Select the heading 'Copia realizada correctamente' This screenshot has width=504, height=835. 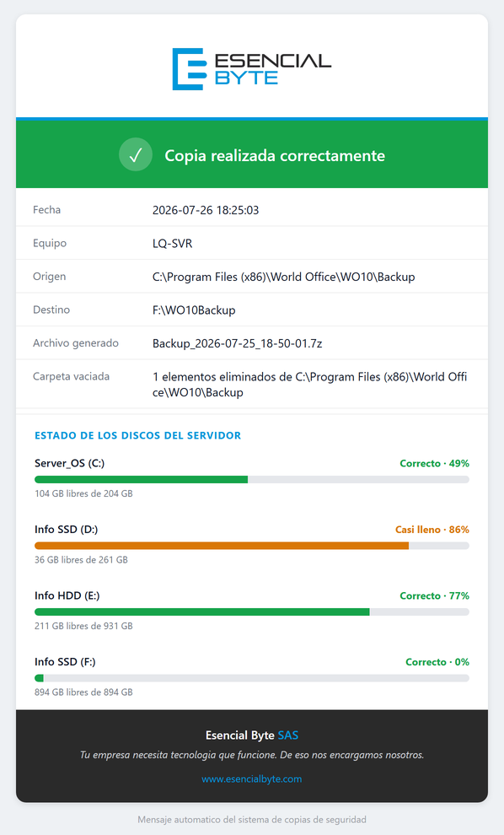pyautogui.click(x=275, y=155)
